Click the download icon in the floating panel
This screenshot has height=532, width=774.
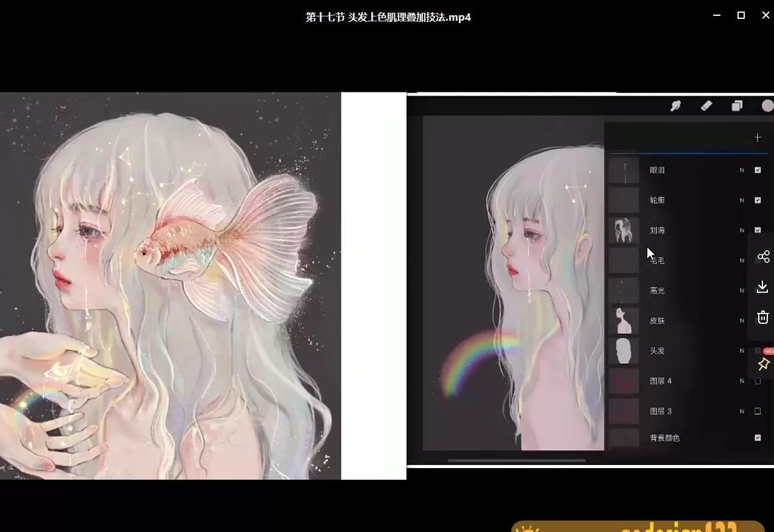[762, 286]
